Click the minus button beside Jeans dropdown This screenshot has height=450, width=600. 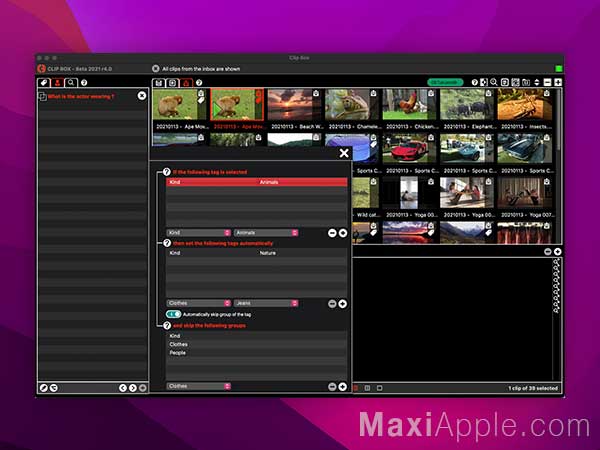[x=332, y=304]
